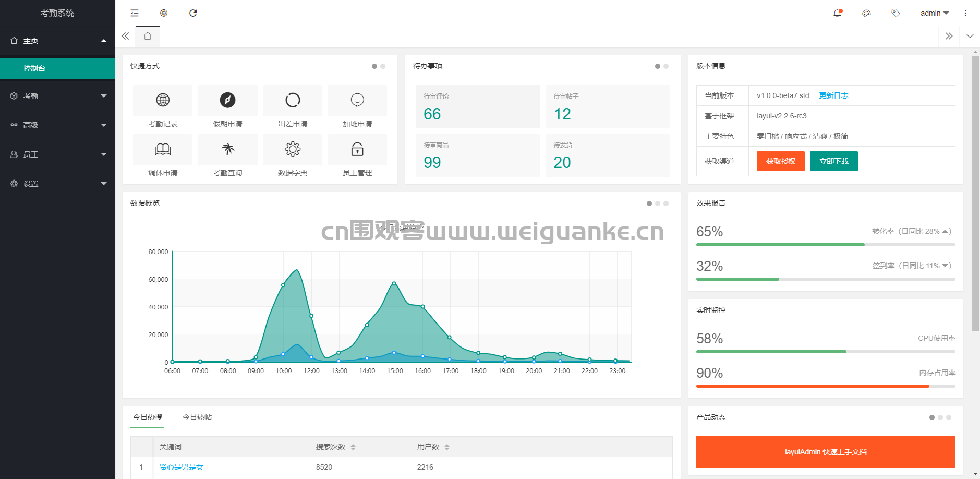This screenshot has height=479, width=980.
Task: Sort the 用户数 column
Action: tap(447, 447)
